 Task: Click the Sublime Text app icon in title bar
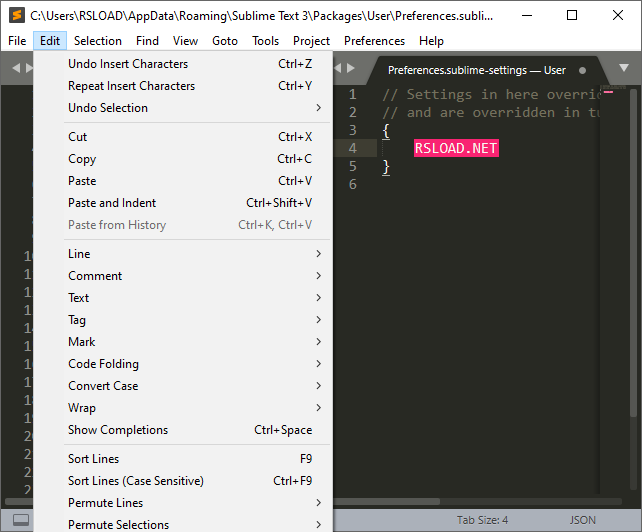[16, 15]
